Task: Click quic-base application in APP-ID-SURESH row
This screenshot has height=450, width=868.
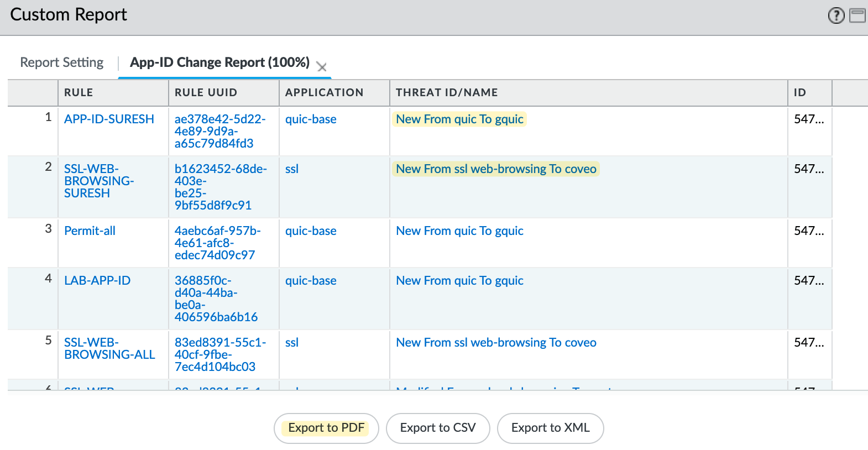Action: click(311, 119)
